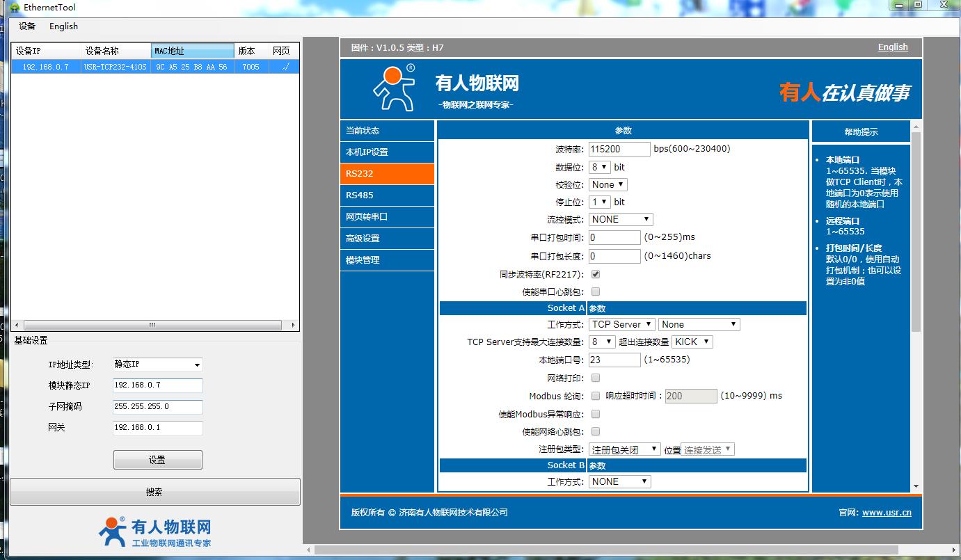Viewport: 961px width, 560px height.
Task: Click the EthernetTool title bar app icon
Action: (14, 8)
